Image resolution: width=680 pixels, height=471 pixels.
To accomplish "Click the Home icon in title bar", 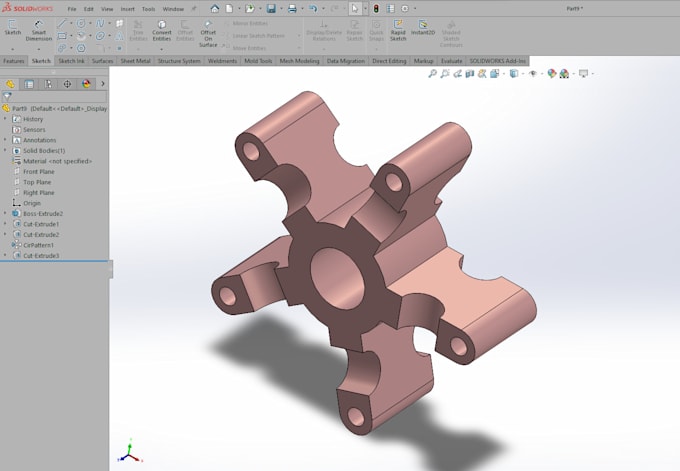I will coord(215,8).
